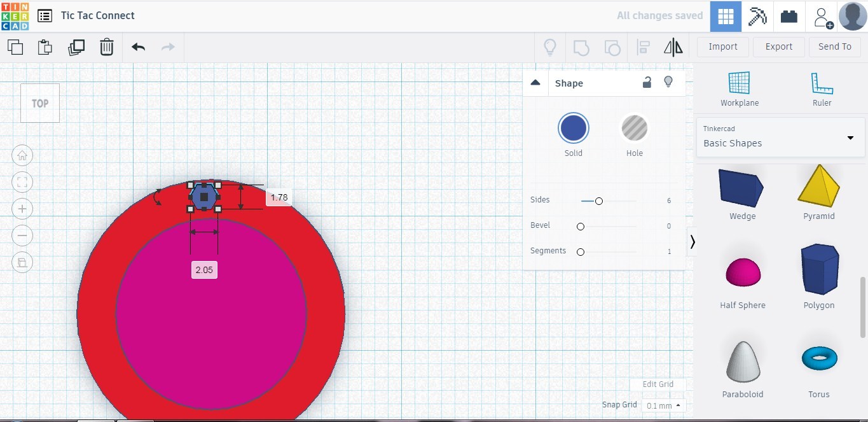This screenshot has width=868, height=422.
Task: Open the designs list icon
Action: [45, 16]
